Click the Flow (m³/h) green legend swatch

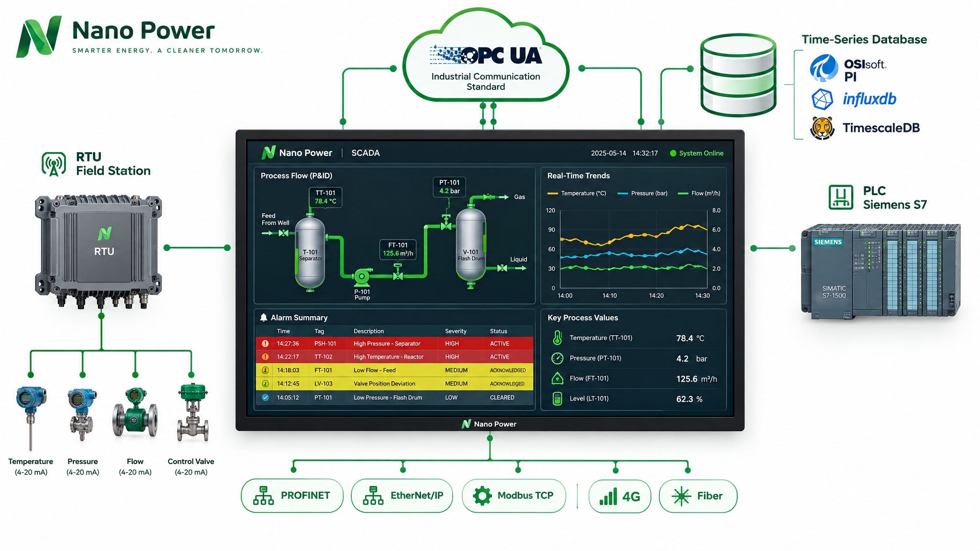[x=683, y=194]
